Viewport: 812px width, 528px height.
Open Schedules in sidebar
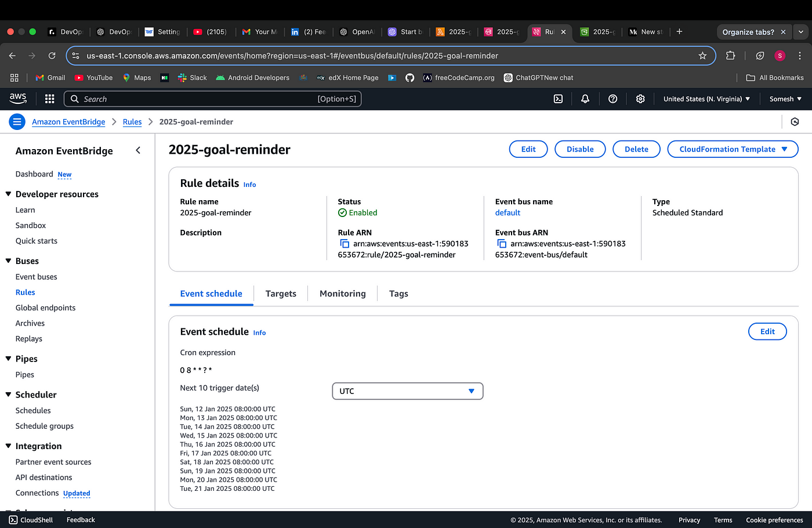33,410
